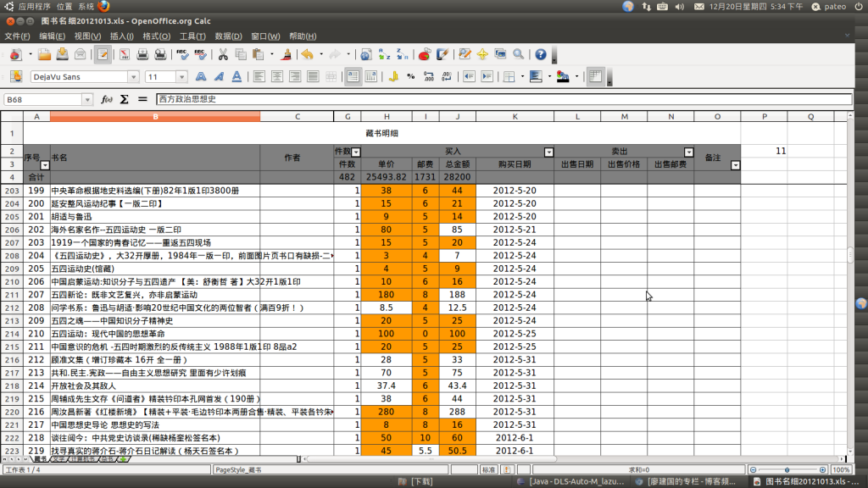Image resolution: width=868 pixels, height=488 pixels.
Task: Switch to Java - DLS-Auto-M taskbar window
Action: pyautogui.click(x=570, y=482)
